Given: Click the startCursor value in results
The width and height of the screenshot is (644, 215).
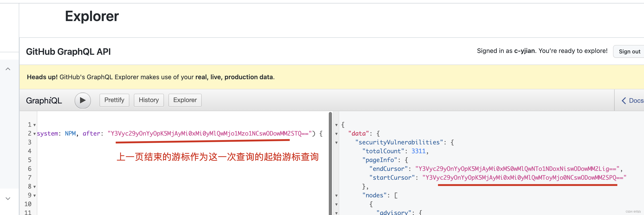Looking at the screenshot, I should (x=524, y=177).
